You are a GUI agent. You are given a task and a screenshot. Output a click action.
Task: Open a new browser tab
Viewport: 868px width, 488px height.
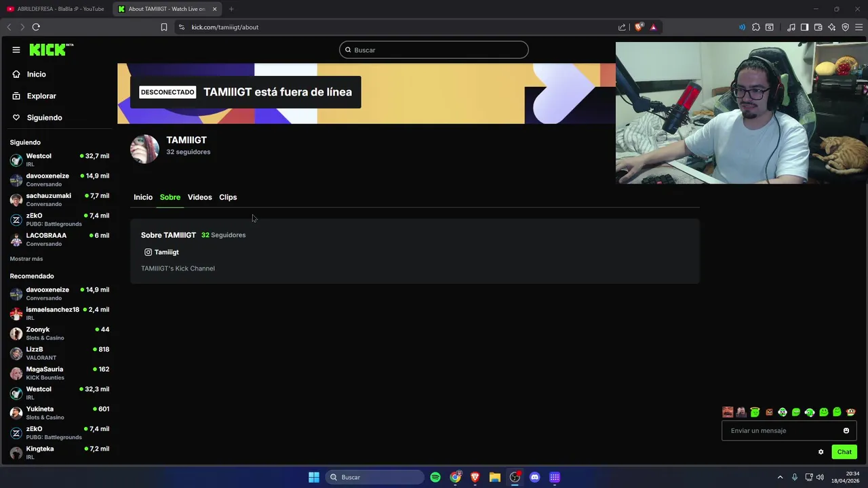pos(231,9)
